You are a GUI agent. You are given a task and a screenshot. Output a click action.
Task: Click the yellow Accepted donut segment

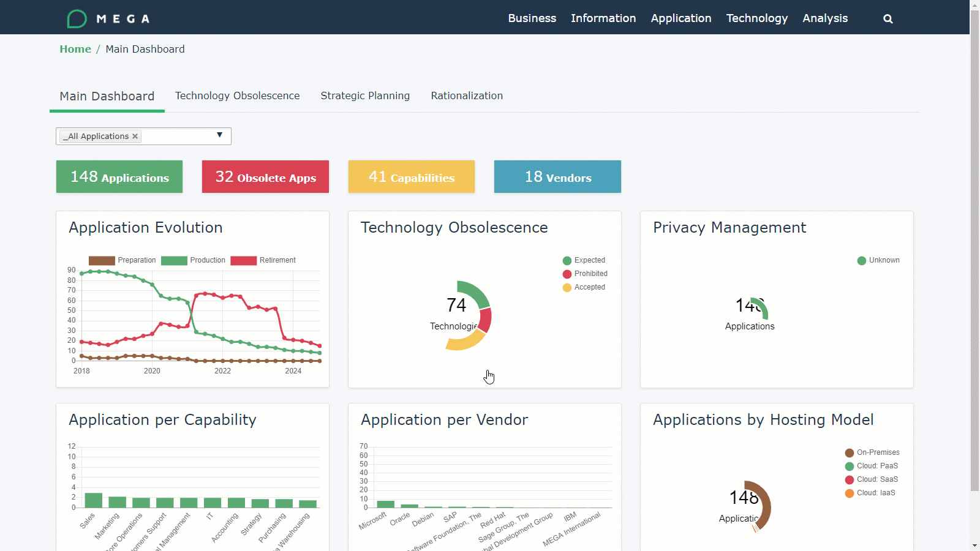pyautogui.click(x=466, y=342)
